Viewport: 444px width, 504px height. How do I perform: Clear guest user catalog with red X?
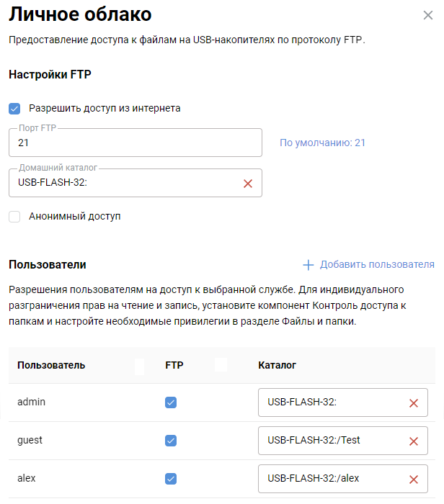coord(414,441)
